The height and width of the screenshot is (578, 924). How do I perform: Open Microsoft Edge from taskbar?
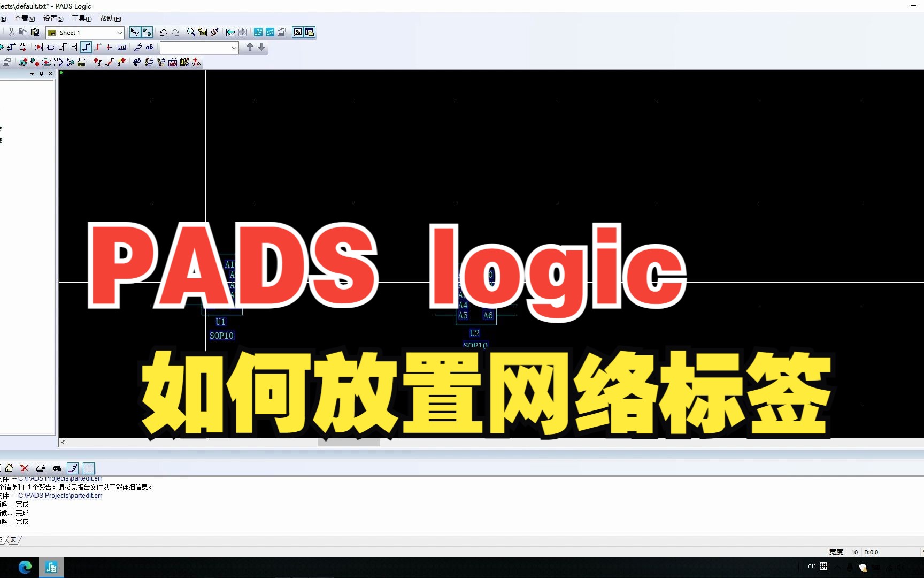click(25, 567)
